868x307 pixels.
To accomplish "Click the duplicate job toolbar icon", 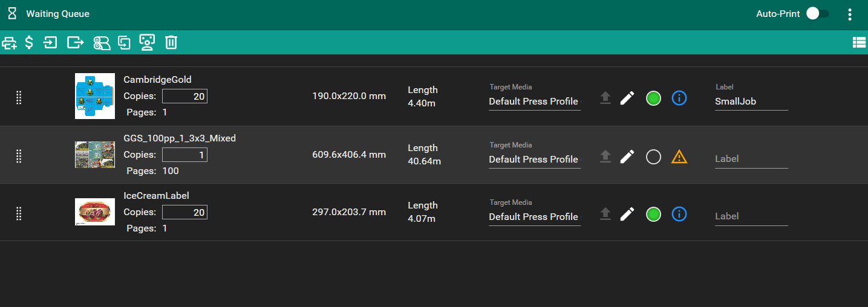I will 124,42.
